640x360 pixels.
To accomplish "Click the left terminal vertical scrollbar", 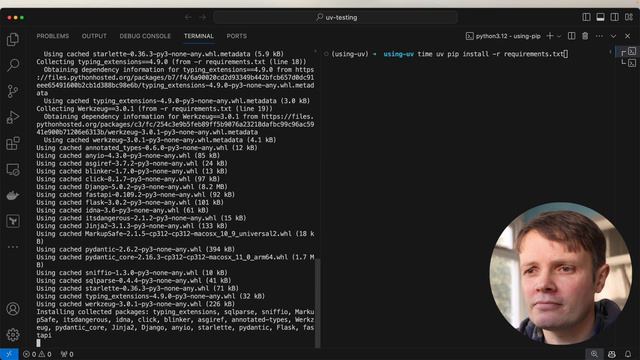I will pyautogui.click(x=317, y=303).
